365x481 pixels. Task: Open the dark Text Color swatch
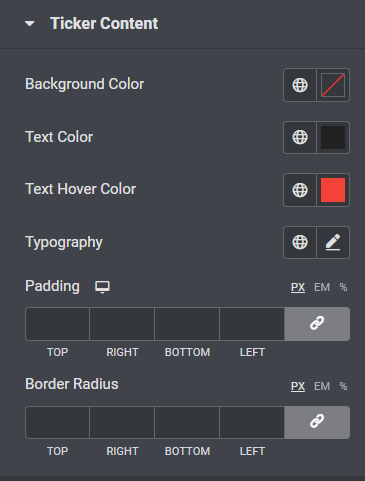point(333,137)
